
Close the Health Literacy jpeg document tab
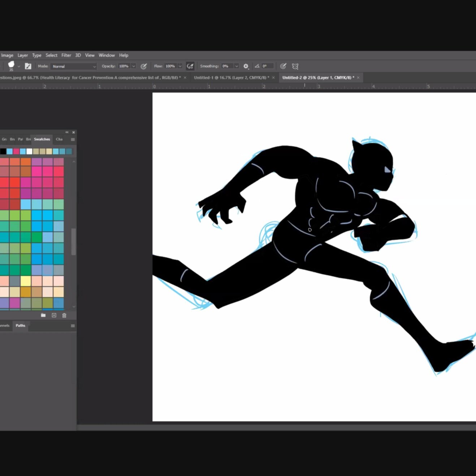point(185,78)
